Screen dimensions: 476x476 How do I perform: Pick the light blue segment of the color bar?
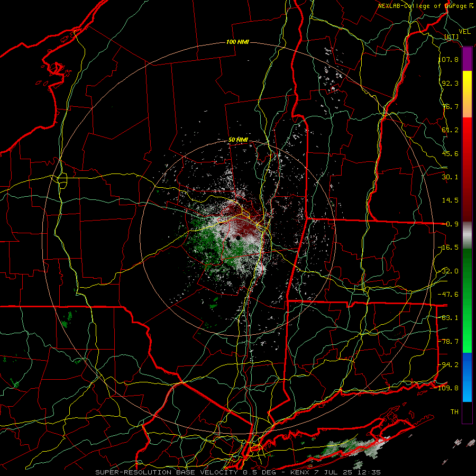[x=467, y=390]
